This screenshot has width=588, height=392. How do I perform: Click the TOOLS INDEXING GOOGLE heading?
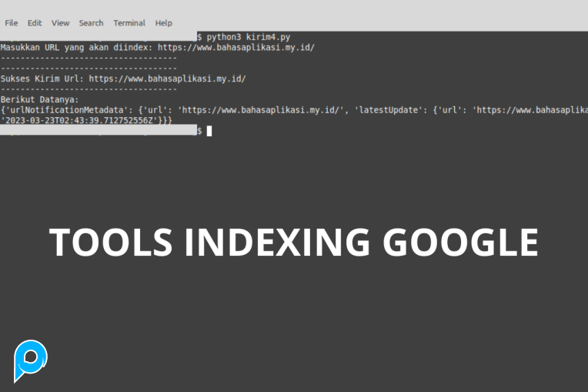tap(293, 243)
